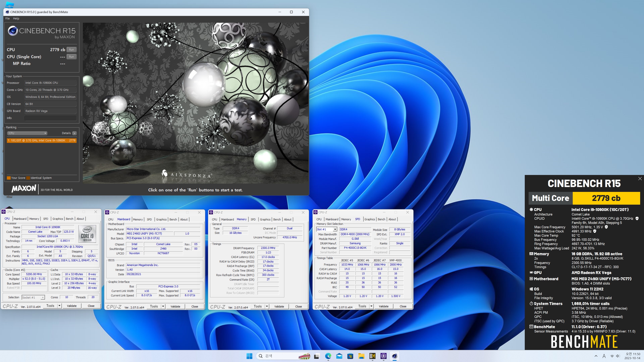Click the BenchMate Motherboard section icon

[x=531, y=279]
